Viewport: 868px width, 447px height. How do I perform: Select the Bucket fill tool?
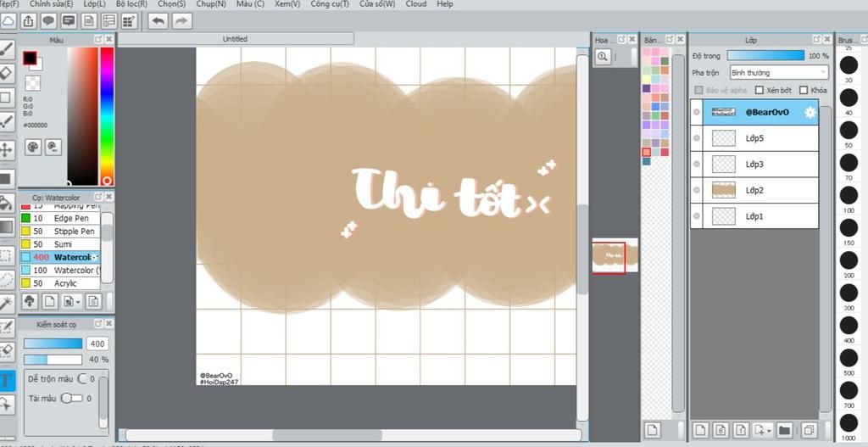point(6,203)
